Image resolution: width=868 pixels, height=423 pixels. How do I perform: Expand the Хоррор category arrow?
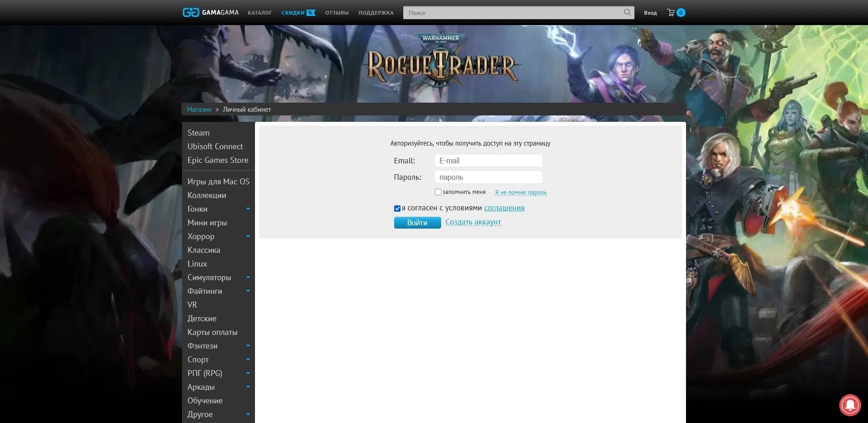coord(248,236)
